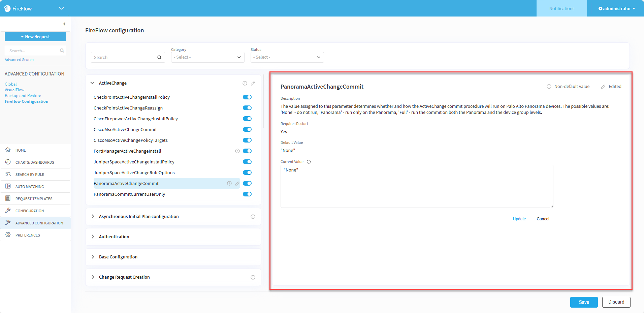Screen dimensions: 644x313
Task: Click the reset icon beside Current Value
Action: pyautogui.click(x=309, y=162)
